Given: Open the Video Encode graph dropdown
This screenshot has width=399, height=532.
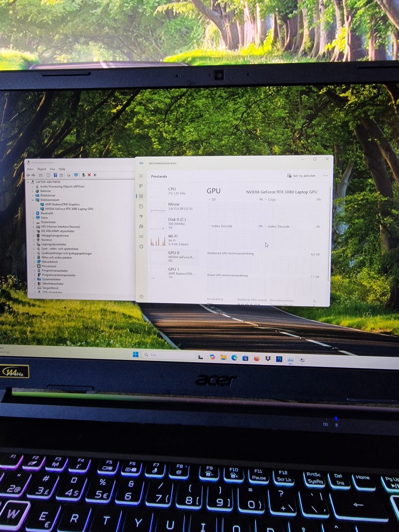Looking at the screenshot, I should coord(220,226).
